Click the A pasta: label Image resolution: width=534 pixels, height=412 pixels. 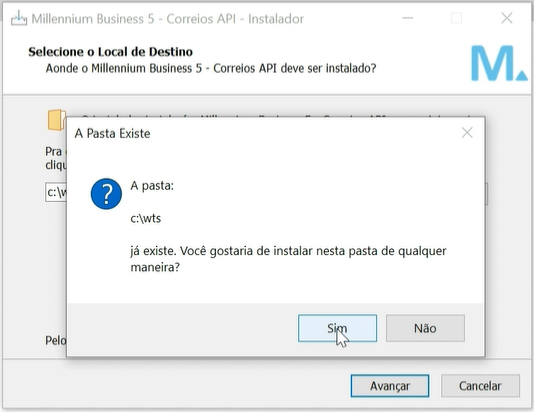point(152,186)
